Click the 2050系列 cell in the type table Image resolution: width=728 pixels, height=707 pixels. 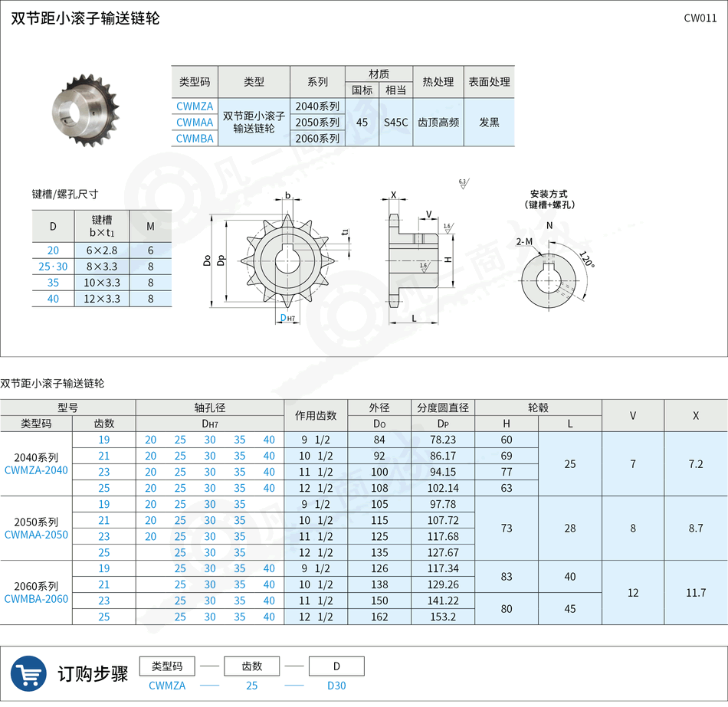click(317, 123)
